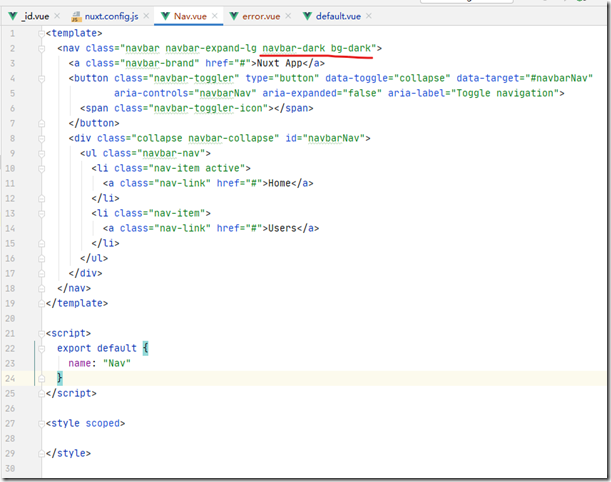Click the bg-dark class text
The image size is (611, 482).
pos(351,48)
